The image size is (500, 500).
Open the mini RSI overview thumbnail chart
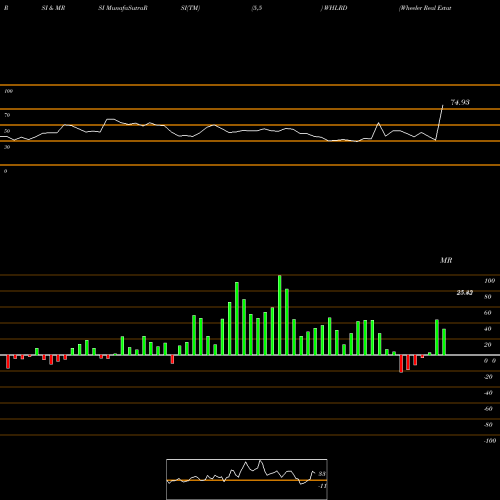247,479
